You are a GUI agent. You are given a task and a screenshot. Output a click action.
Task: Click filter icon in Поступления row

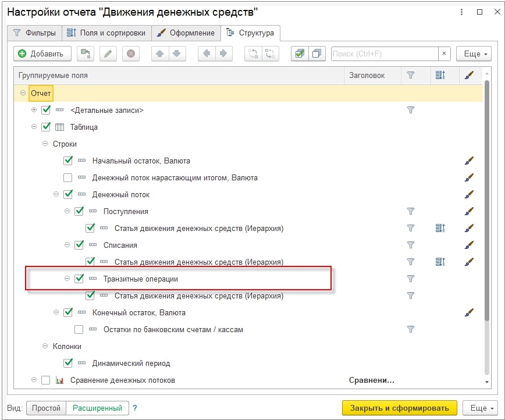click(411, 211)
